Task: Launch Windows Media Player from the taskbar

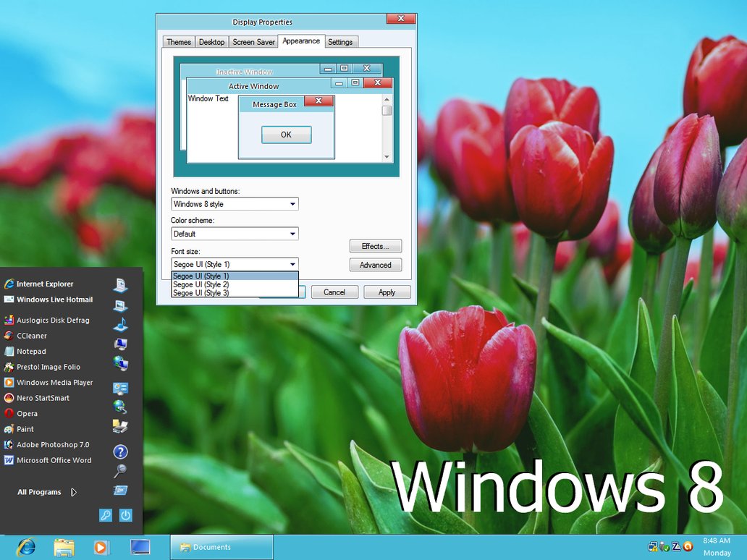Action: pos(101,547)
